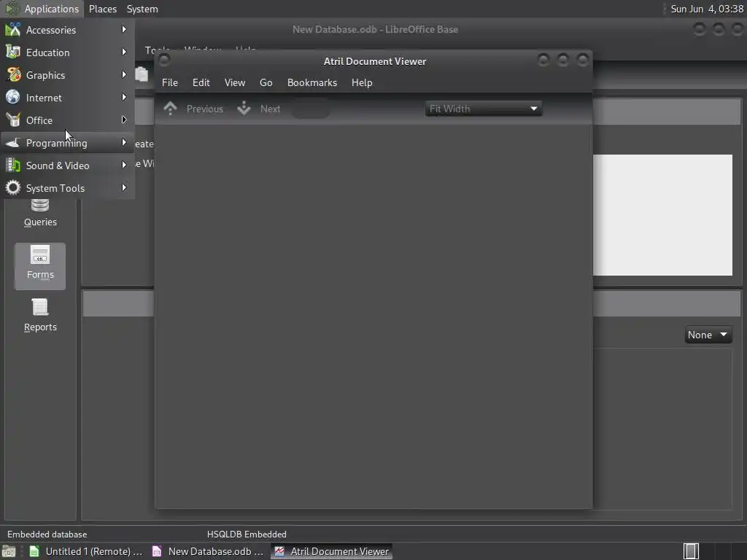Viewport: 747px width, 560px height.
Task: Open the Fit Width zoom dropdown
Action: 484,109
